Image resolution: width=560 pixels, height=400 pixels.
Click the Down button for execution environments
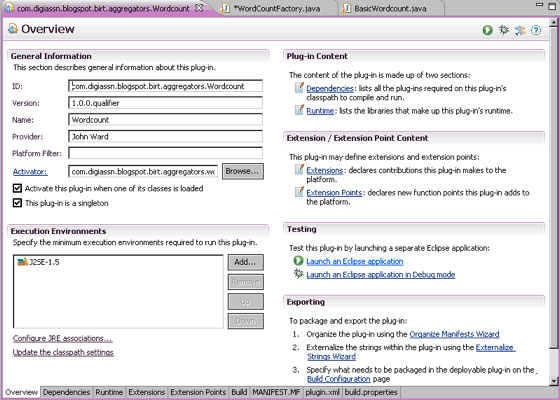[246, 321]
